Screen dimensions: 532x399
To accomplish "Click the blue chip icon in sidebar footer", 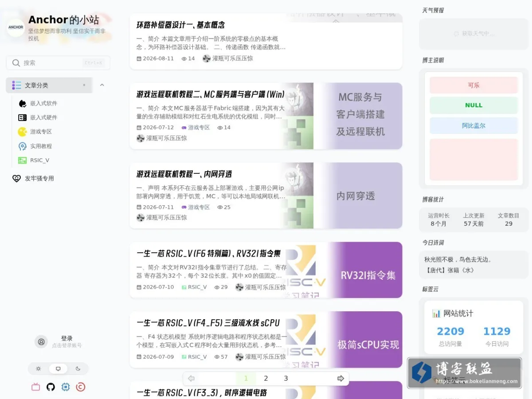I will [x=66, y=387].
